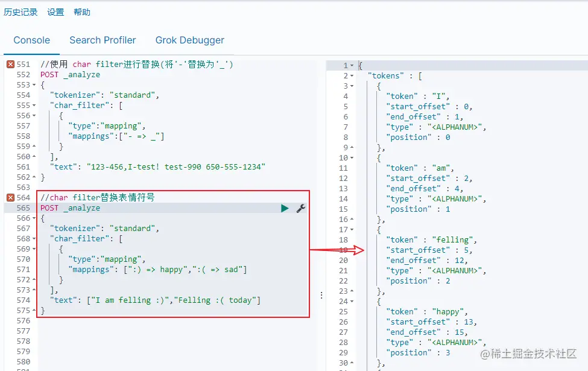Image resolution: width=588 pixels, height=371 pixels.
Task: Collapse fold arrow on editor line 569
Action: [34, 249]
